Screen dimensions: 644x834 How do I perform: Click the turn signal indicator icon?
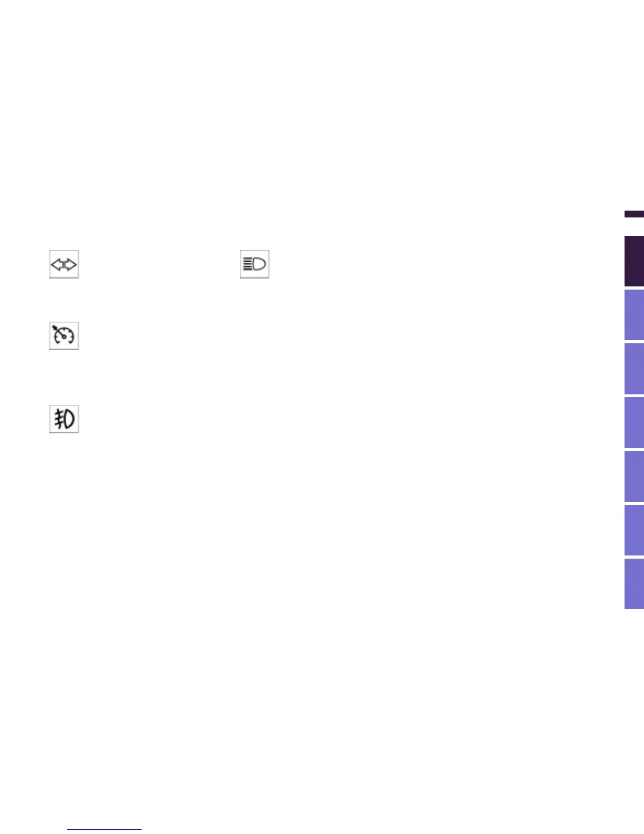[x=64, y=264]
